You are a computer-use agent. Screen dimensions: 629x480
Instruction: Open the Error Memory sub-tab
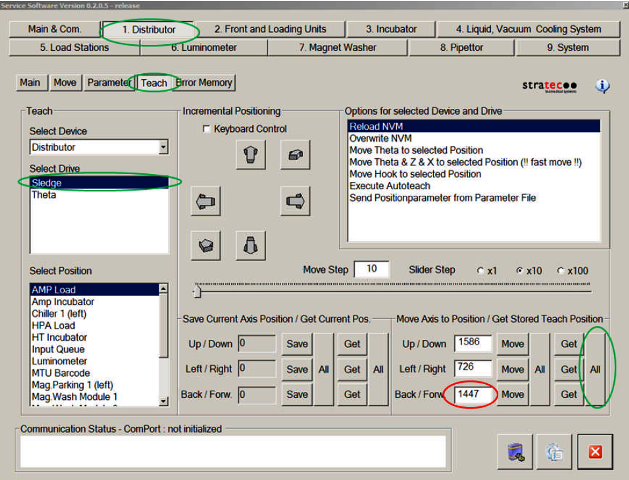(x=204, y=83)
